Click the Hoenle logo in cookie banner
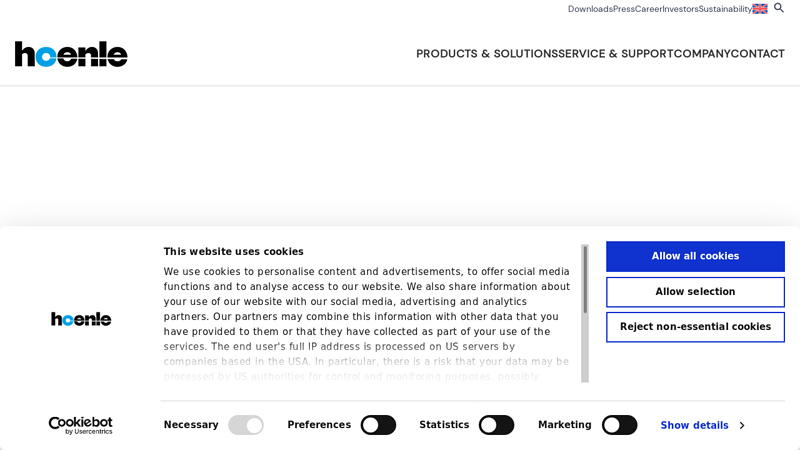This screenshot has width=800, height=450. click(x=81, y=319)
